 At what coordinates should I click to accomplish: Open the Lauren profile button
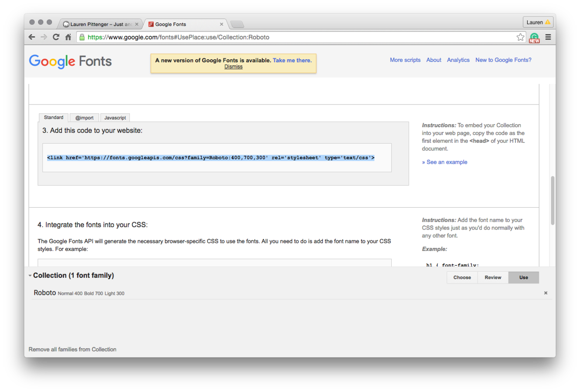tap(538, 22)
